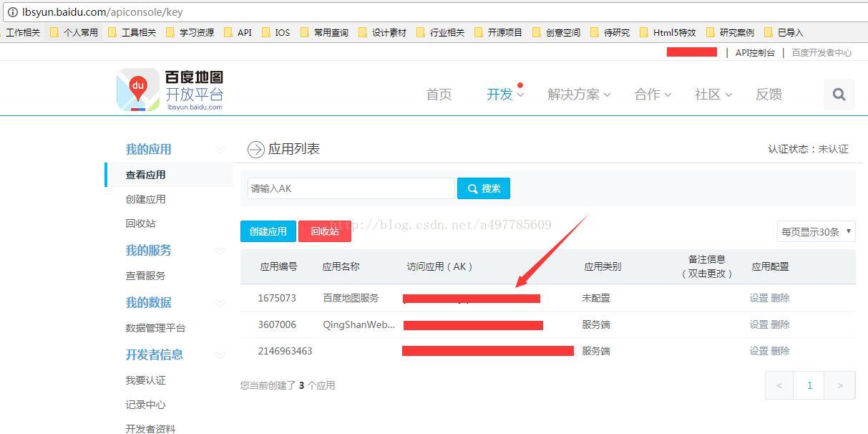Open 记录中心 in the sidebar
Viewport: 868px width, 434px height.
[x=145, y=405]
